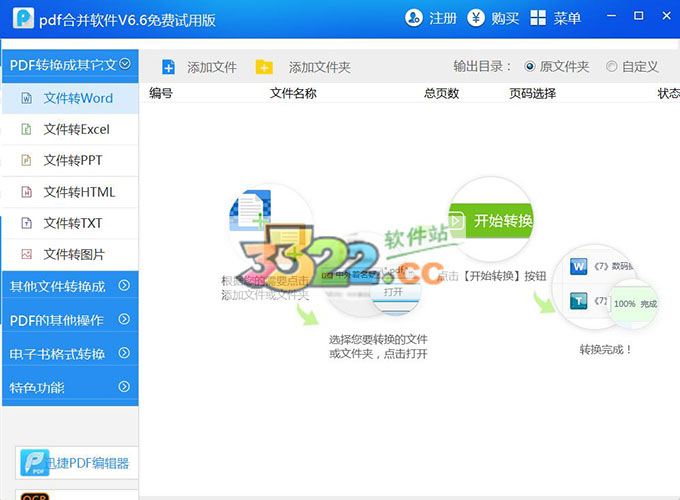Click the yen purchase icon

click(476, 18)
